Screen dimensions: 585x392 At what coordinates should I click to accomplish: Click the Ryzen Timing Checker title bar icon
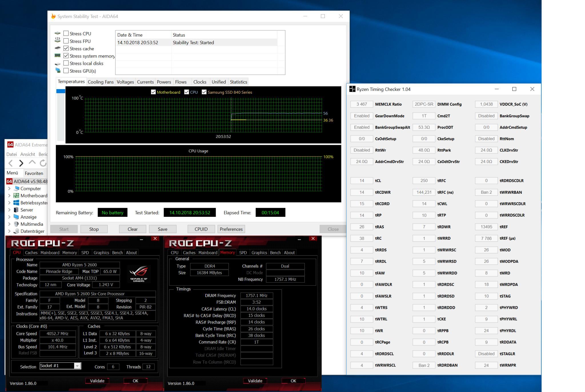[x=352, y=89]
